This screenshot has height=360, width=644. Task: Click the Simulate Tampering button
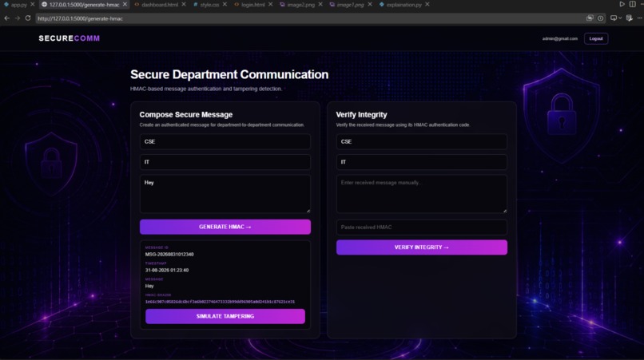[x=225, y=316]
